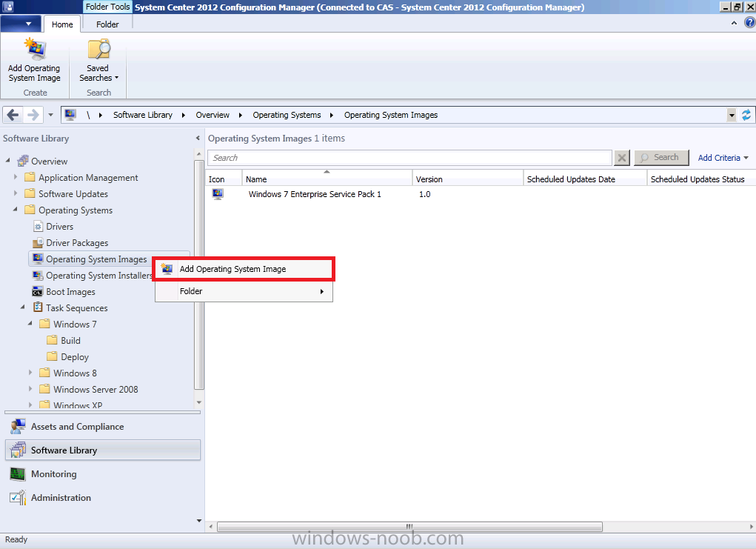Screen dimensions: 756x549
Task: Click the Software Updates folder icon
Action: (30, 194)
